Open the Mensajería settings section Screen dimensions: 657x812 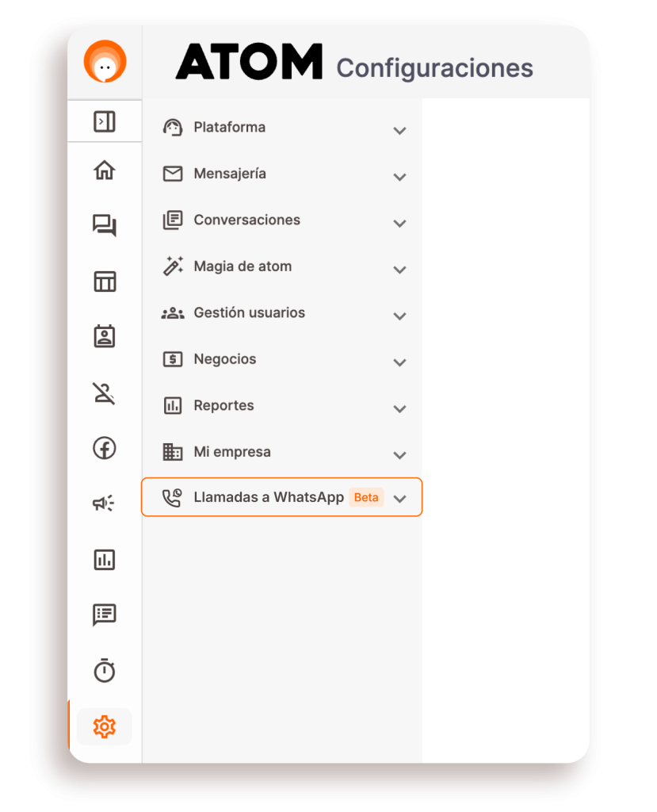tap(282, 174)
